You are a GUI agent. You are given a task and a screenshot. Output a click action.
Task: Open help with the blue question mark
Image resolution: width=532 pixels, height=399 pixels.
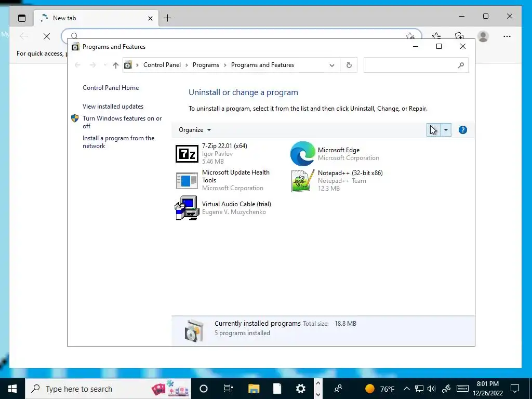pyautogui.click(x=462, y=130)
